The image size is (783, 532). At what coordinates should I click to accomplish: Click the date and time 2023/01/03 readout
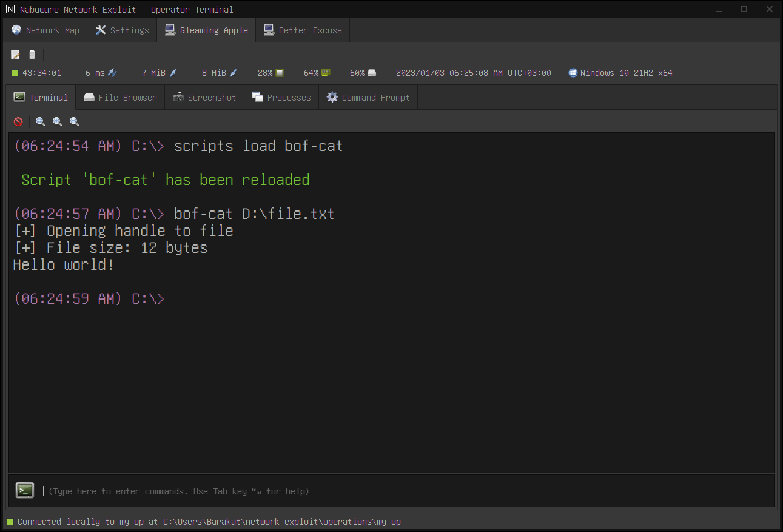coord(474,73)
